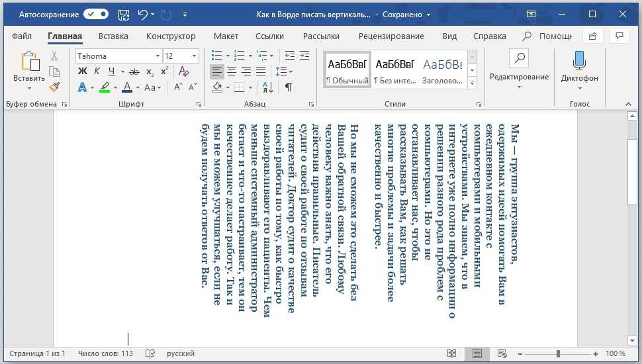Click the Редактирование button

(519, 71)
